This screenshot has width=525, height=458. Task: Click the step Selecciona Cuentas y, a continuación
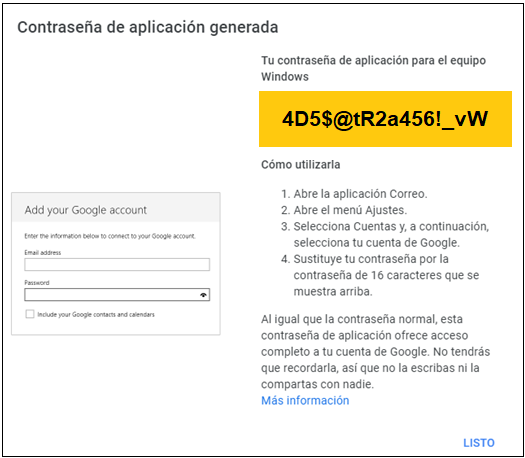(391, 234)
